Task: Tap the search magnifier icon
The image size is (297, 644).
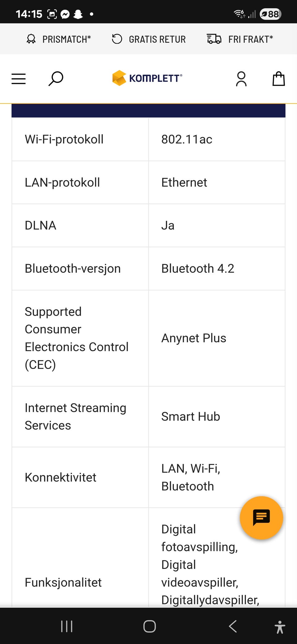Action: [x=56, y=79]
